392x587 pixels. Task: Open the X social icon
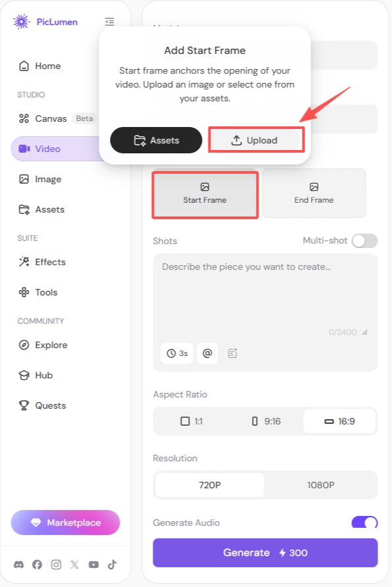75,564
